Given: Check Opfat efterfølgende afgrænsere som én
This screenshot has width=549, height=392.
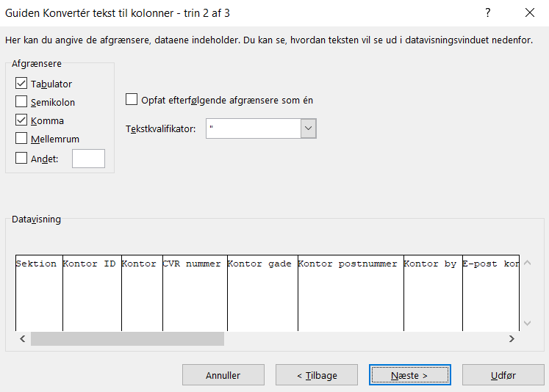Looking at the screenshot, I should point(132,100).
